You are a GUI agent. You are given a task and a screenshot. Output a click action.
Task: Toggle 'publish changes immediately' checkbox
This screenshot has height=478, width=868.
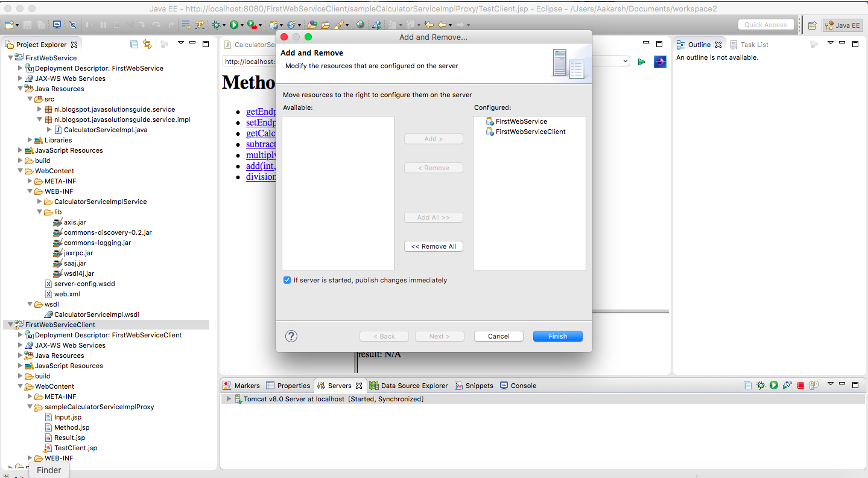(287, 280)
